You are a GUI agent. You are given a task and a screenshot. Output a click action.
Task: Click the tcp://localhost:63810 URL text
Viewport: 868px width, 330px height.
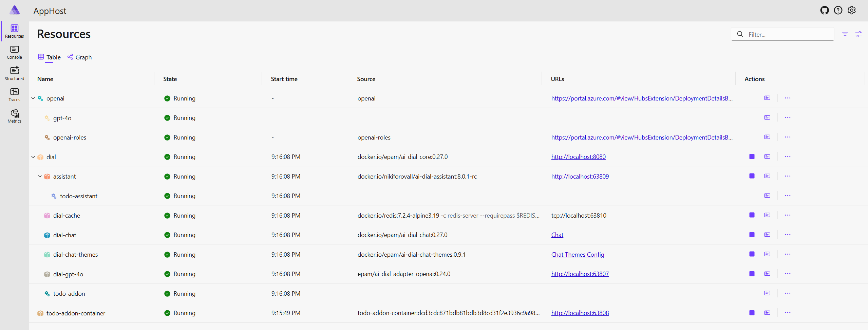click(579, 215)
